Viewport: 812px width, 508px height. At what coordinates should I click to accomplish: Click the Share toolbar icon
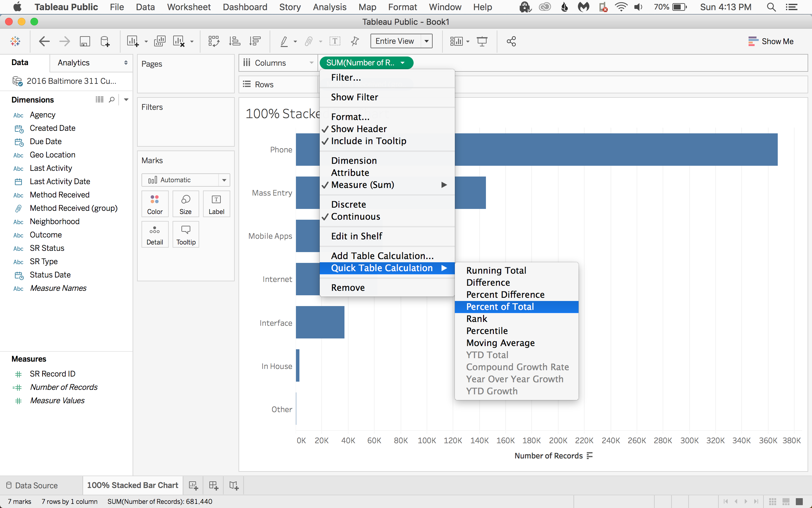tap(511, 41)
